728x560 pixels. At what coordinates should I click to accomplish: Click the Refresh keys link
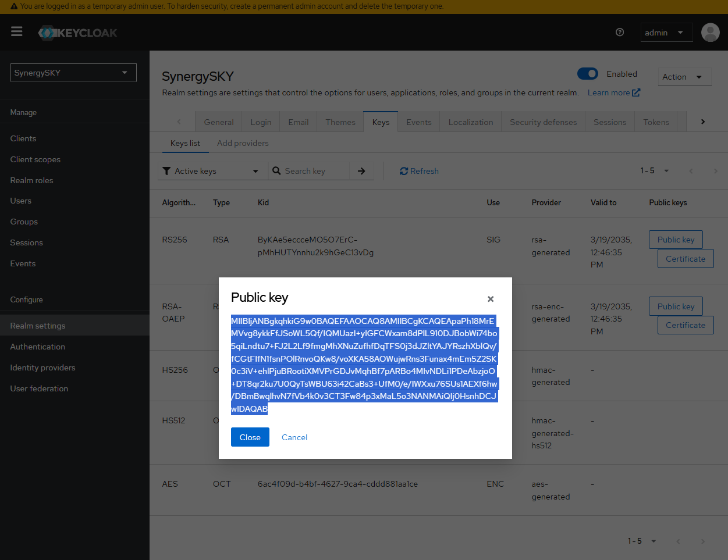pos(419,171)
